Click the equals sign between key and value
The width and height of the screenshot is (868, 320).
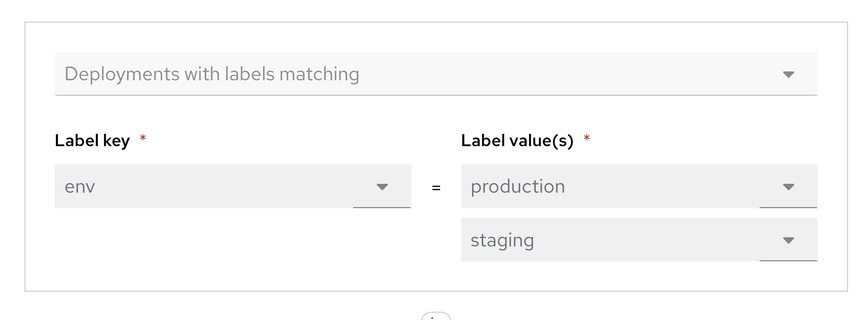[436, 188]
